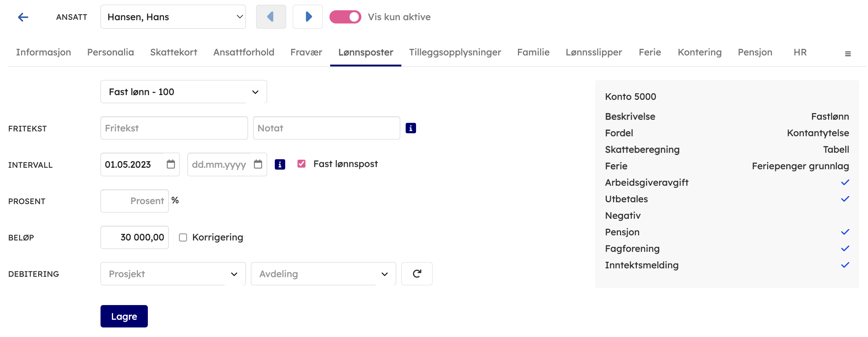
Task: Open calendar picker for start date
Action: point(171,164)
